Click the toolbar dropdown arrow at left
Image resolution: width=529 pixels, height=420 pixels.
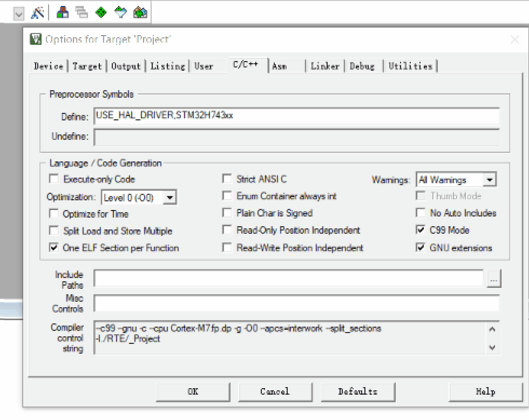tap(19, 14)
